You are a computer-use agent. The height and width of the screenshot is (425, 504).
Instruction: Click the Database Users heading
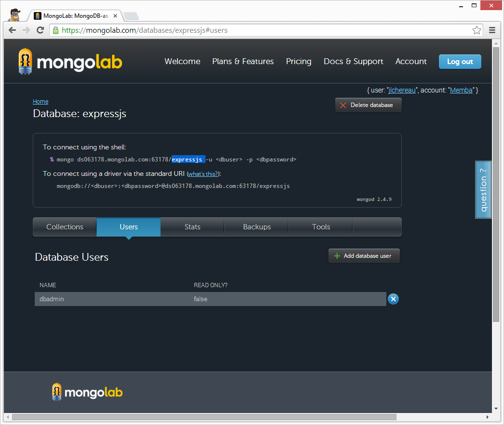(71, 257)
